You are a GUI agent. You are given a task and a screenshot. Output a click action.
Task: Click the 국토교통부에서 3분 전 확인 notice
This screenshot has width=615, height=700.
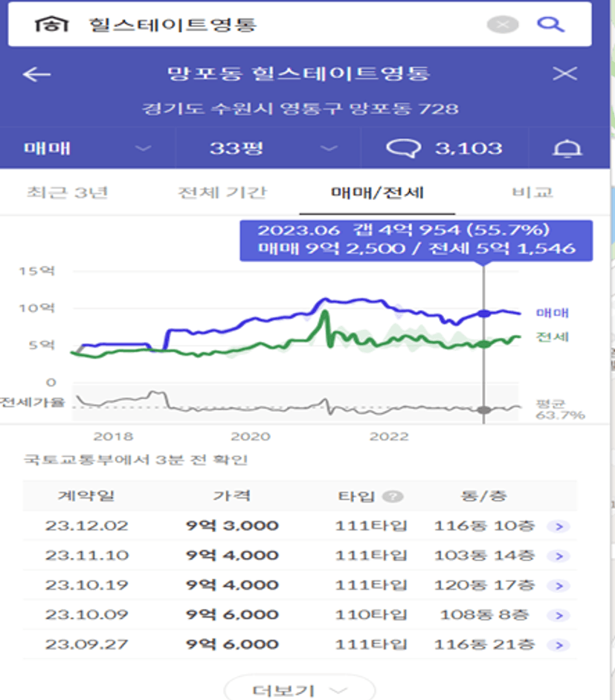tap(135, 460)
